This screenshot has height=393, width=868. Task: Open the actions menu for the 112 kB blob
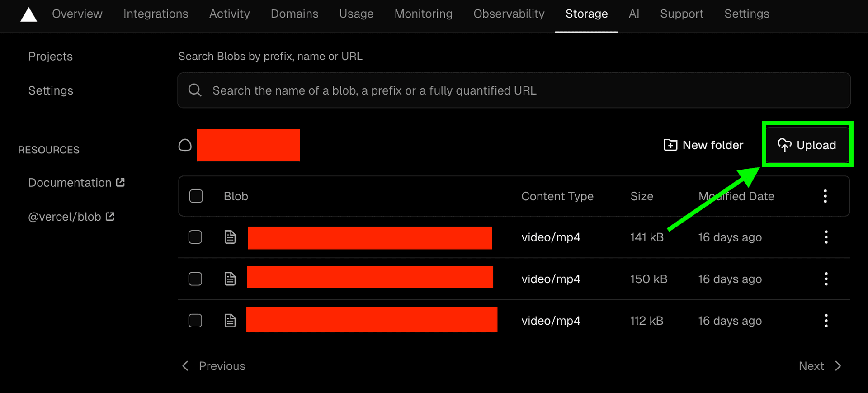tap(826, 321)
